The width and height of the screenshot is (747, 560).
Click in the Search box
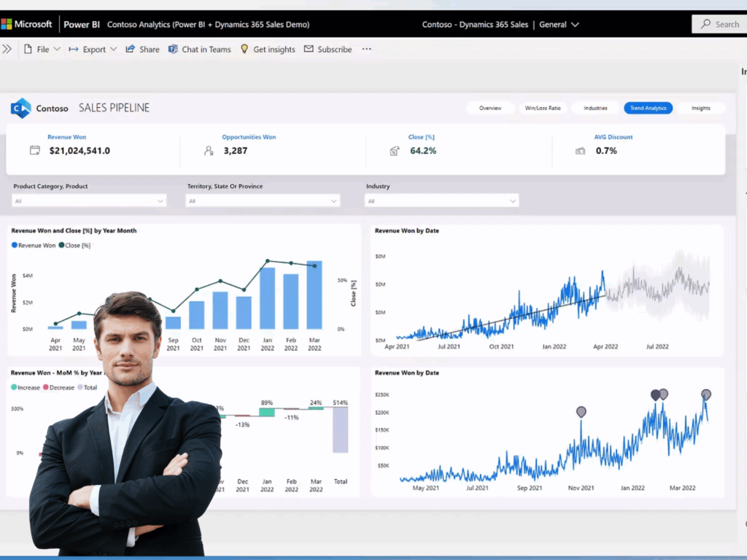[719, 24]
